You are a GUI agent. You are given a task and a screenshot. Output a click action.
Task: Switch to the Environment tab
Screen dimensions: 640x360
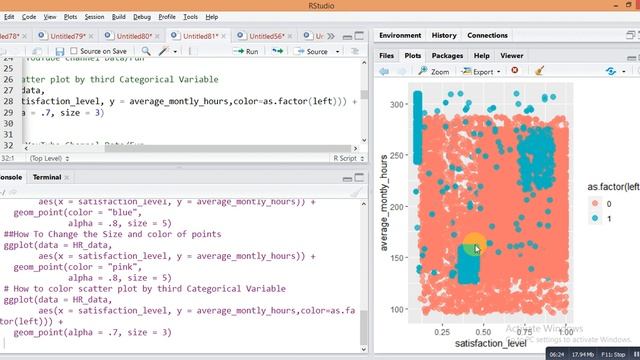(x=400, y=36)
